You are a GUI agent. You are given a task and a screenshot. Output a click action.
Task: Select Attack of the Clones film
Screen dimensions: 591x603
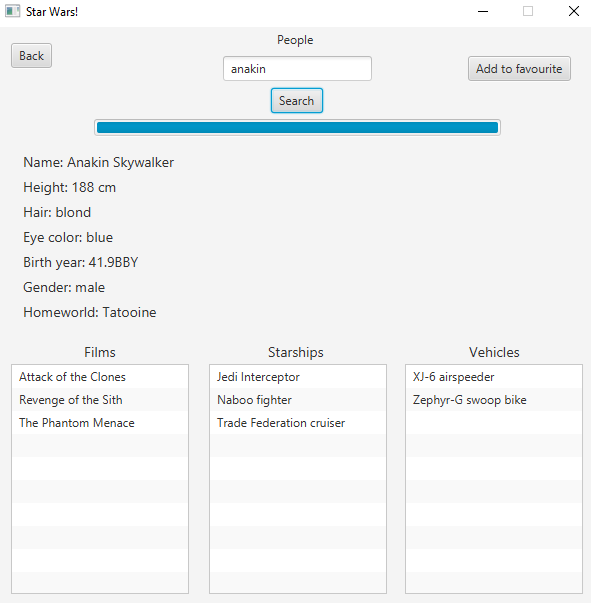[100, 377]
